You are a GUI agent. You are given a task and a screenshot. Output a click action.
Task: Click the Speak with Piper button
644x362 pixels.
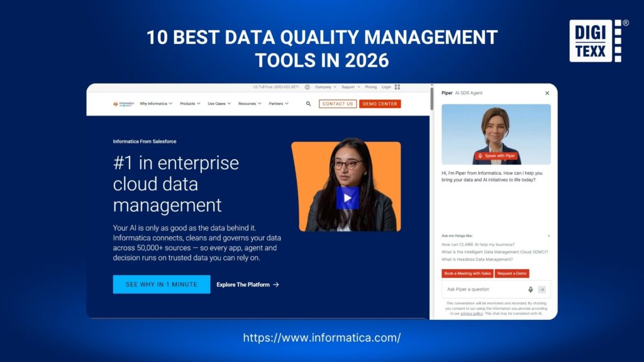pos(496,156)
